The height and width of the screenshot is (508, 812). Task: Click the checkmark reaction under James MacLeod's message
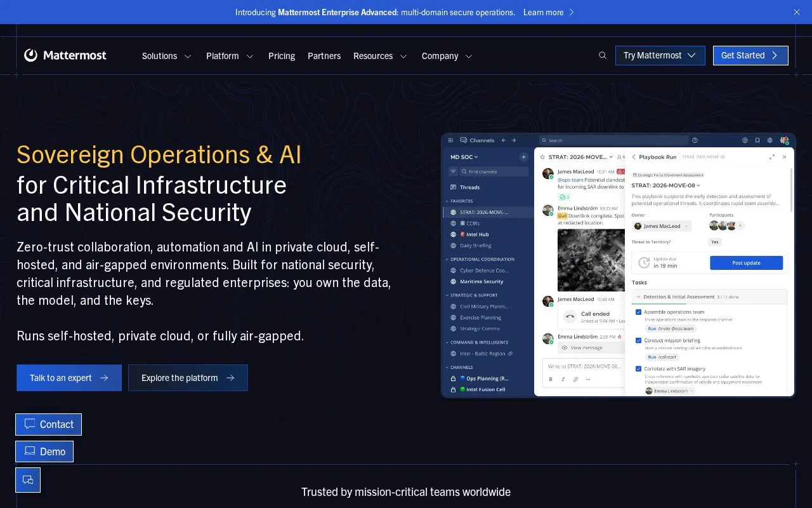(x=564, y=197)
